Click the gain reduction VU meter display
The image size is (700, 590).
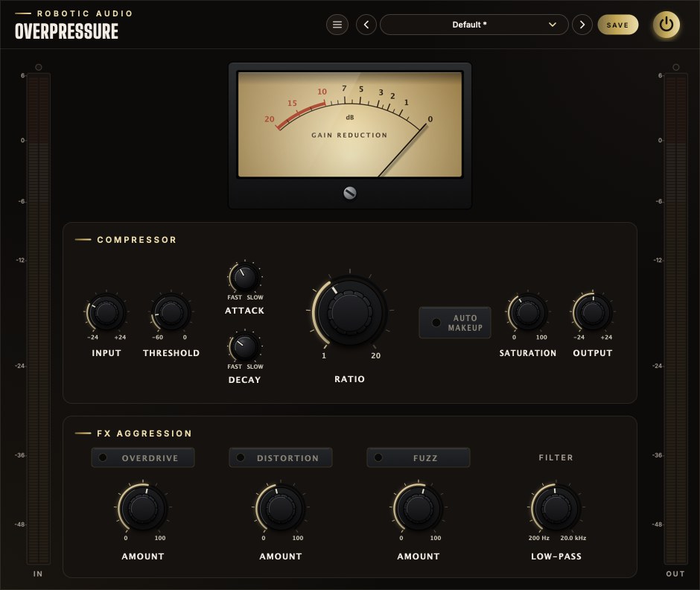[x=350, y=124]
